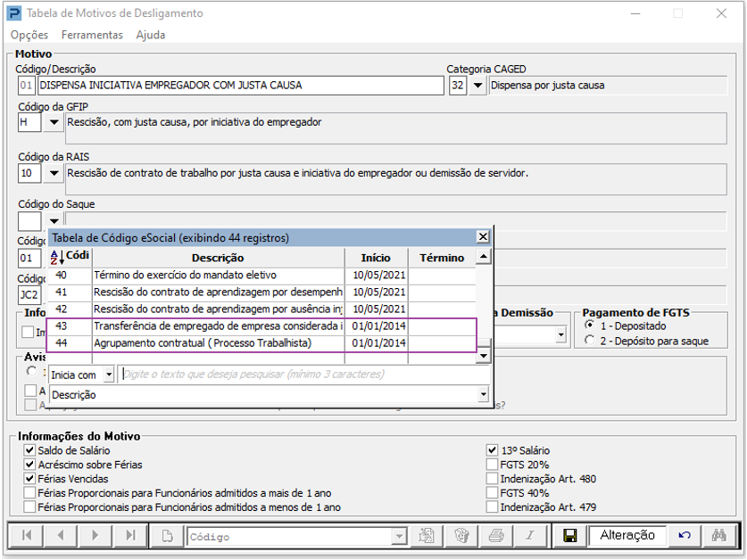The width and height of the screenshot is (747, 560).
Task: Check the FGTS 20% box
Action: pos(492,465)
